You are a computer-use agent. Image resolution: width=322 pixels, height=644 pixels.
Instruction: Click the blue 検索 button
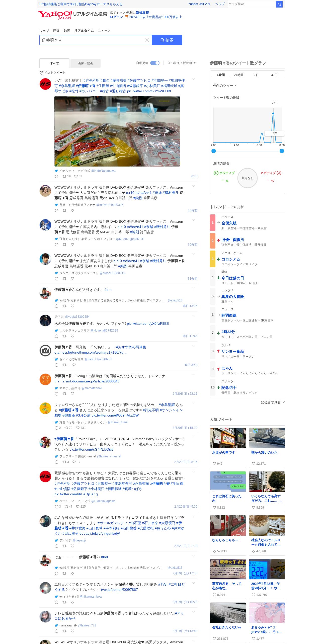point(167,40)
